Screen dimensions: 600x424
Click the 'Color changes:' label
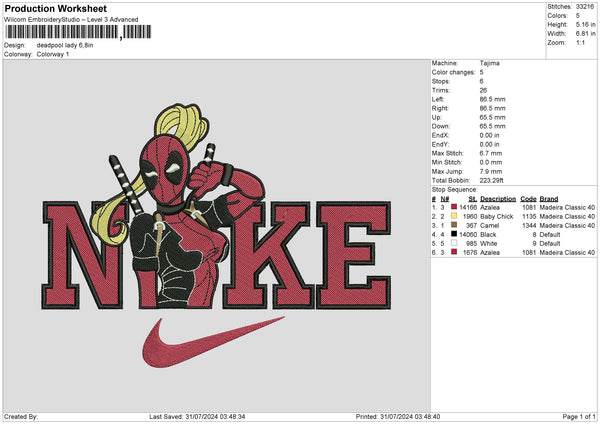point(453,72)
